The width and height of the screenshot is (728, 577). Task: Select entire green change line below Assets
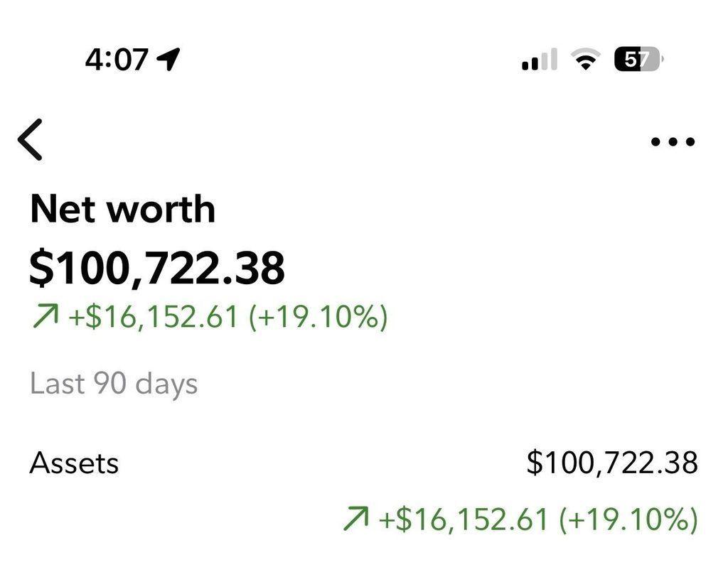coord(520,520)
